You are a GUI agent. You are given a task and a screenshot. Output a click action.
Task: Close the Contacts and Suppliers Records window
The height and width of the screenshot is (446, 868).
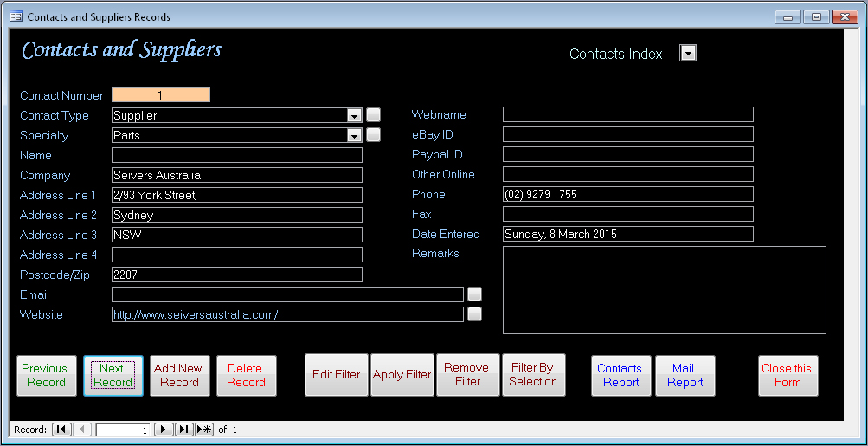(x=845, y=17)
